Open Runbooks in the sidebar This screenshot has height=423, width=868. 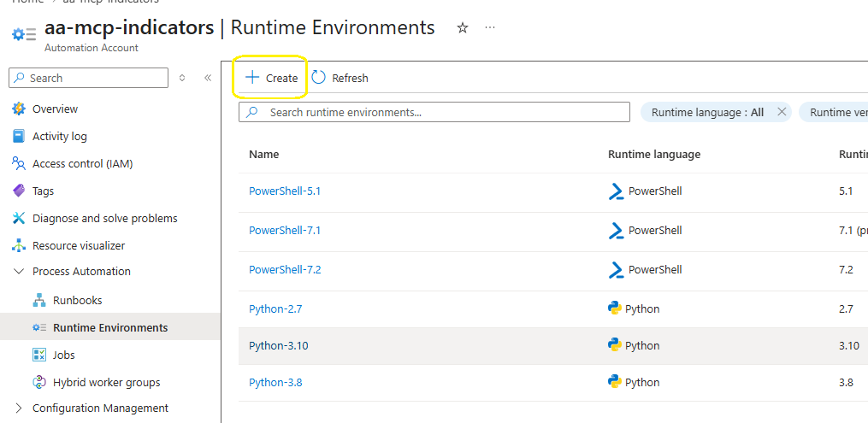tap(78, 300)
